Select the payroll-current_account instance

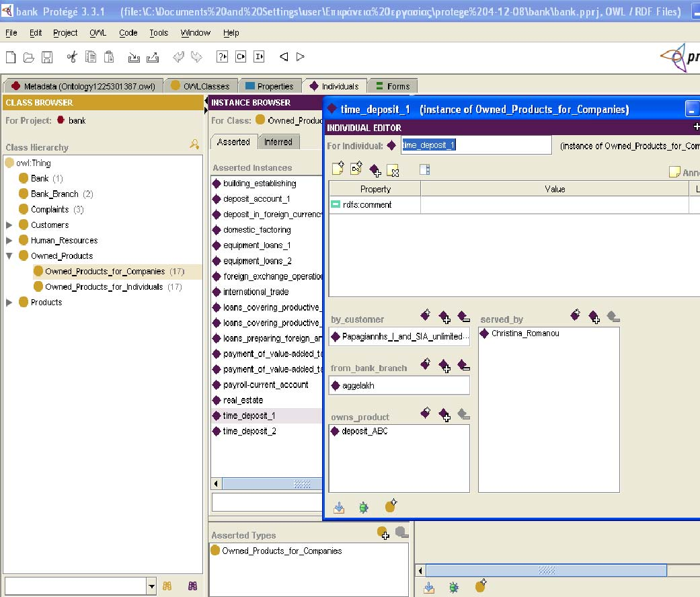click(x=266, y=385)
